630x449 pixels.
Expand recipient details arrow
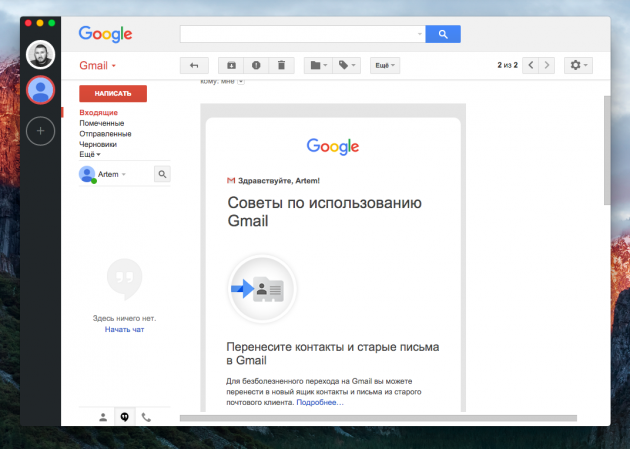click(241, 82)
